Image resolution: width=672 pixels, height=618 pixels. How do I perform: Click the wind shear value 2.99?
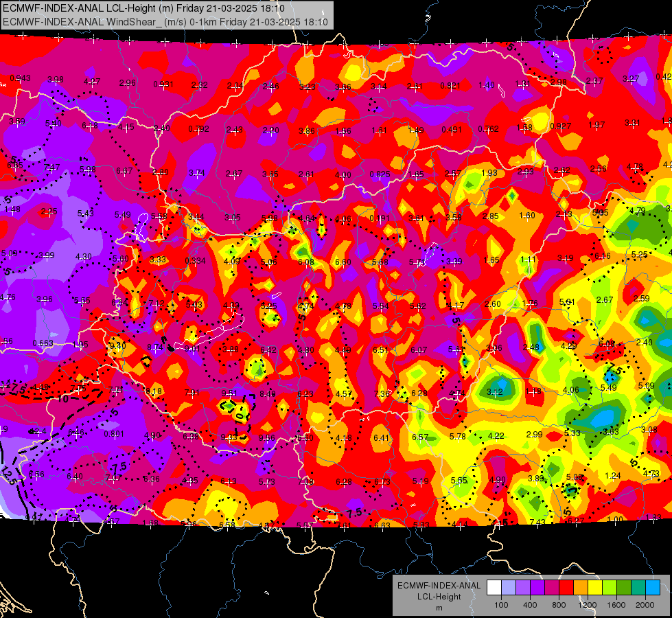[x=535, y=435]
